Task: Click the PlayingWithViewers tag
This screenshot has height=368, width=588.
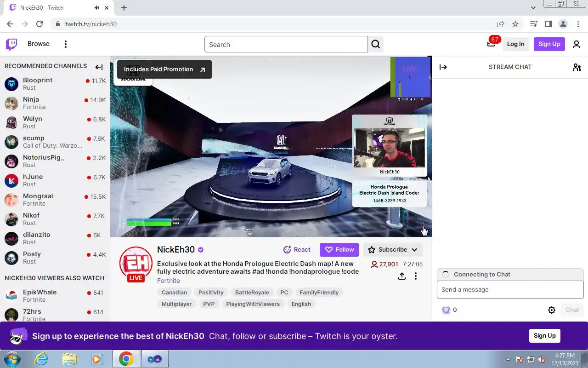Action: coord(253,304)
